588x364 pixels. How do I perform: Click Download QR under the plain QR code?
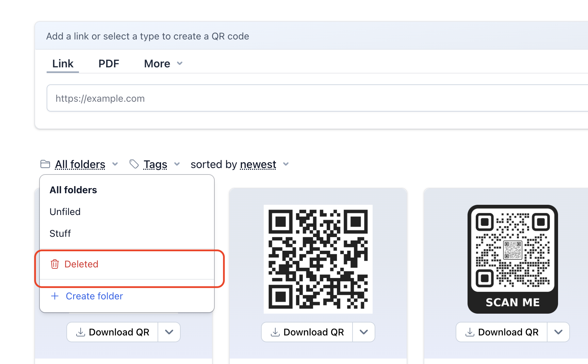(x=307, y=332)
